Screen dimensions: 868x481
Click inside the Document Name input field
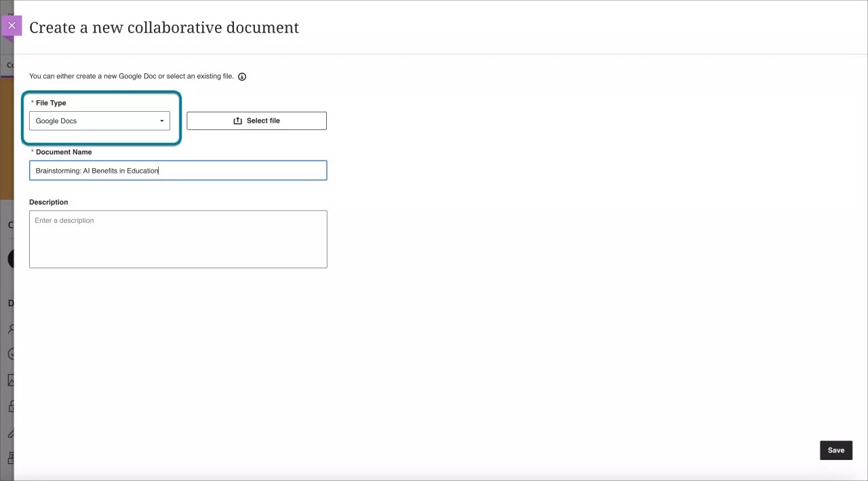tap(178, 170)
